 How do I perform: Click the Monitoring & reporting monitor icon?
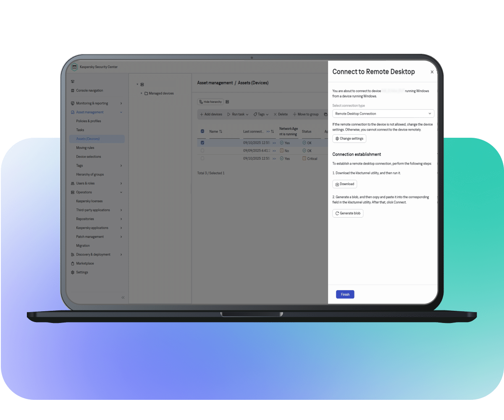(x=73, y=103)
